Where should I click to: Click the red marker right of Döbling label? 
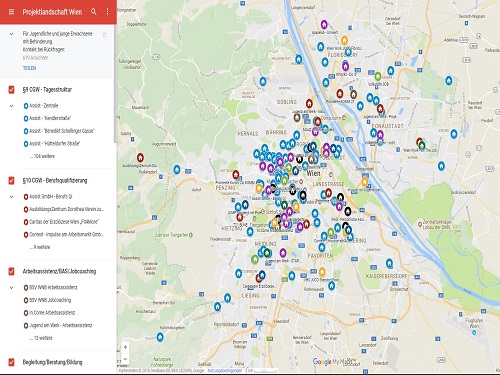(309, 103)
